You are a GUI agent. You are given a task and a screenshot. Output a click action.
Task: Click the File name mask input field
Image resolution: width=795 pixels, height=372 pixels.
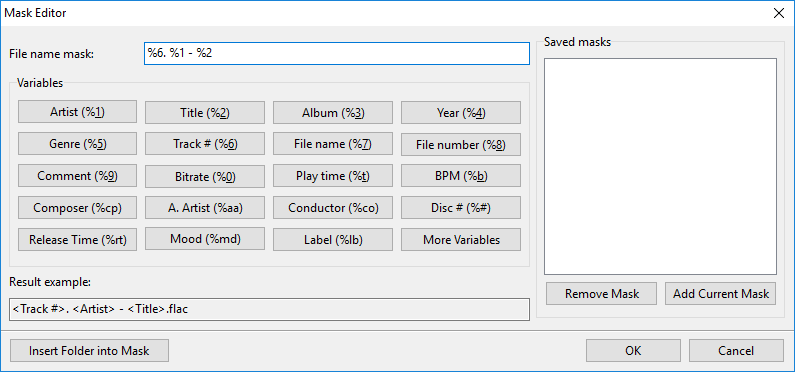(x=337, y=53)
